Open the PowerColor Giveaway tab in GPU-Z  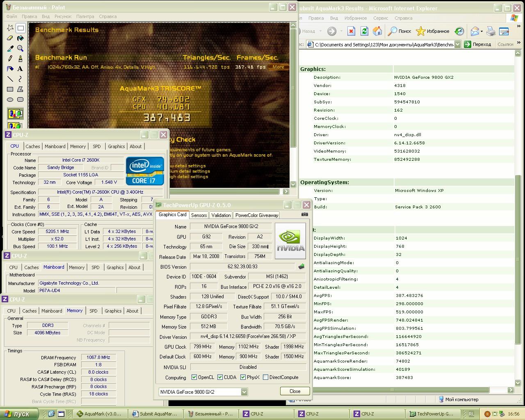click(257, 215)
